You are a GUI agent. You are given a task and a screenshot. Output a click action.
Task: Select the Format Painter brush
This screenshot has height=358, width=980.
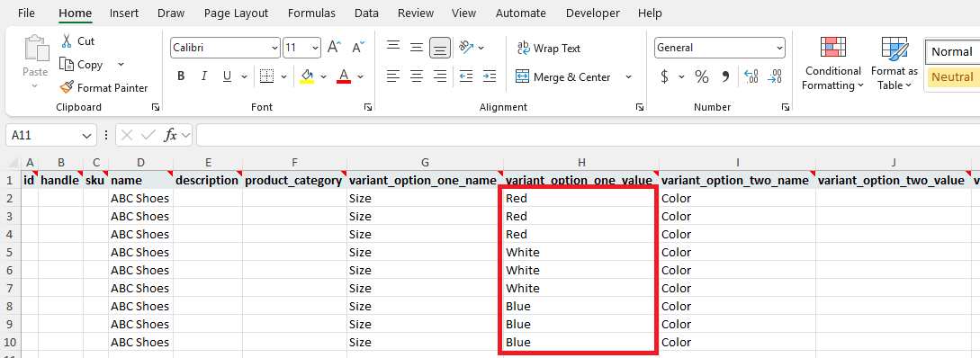point(67,87)
